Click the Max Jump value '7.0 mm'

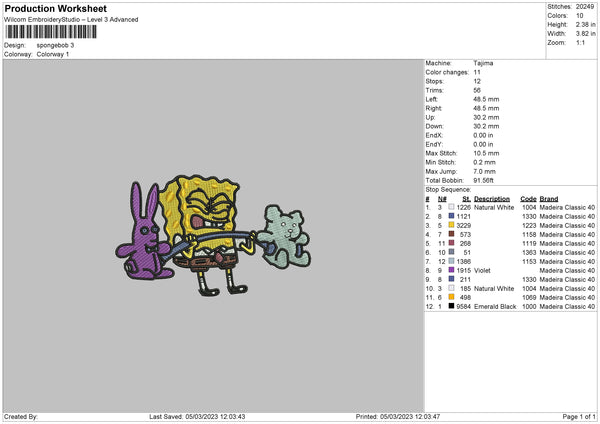tap(484, 171)
